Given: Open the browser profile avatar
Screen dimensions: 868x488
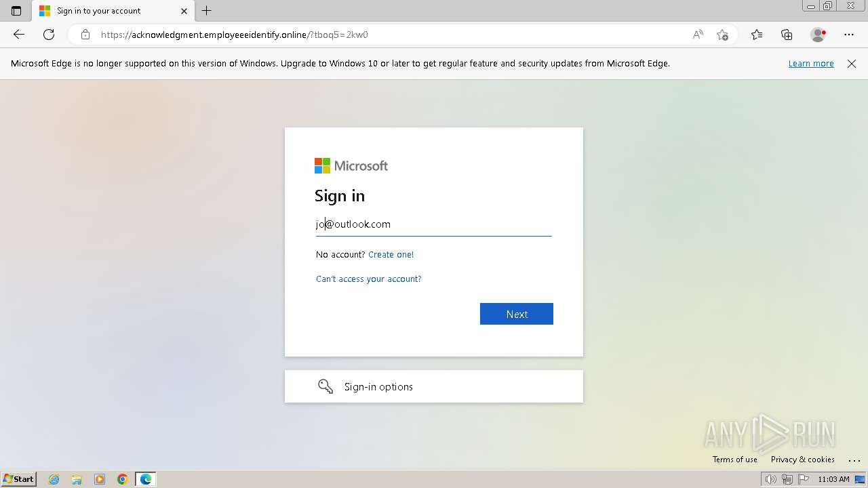Looking at the screenshot, I should [x=818, y=35].
